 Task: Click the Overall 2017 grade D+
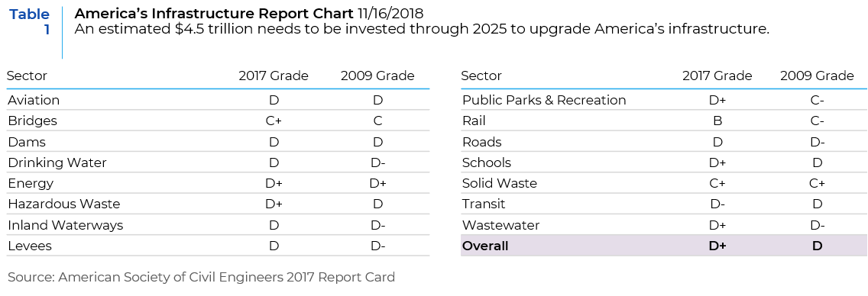(x=717, y=246)
